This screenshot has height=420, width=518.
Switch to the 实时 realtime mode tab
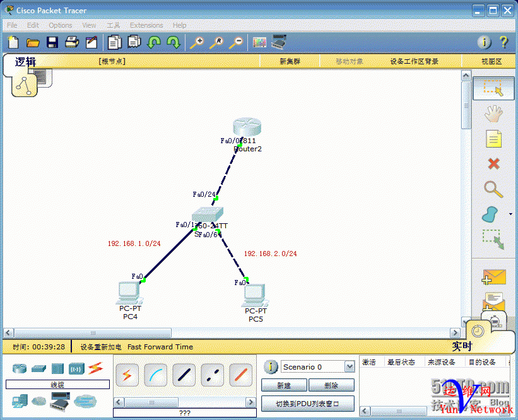[x=462, y=346]
